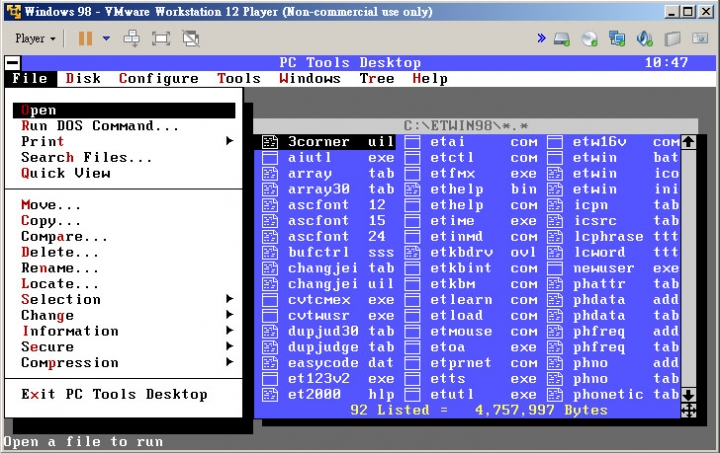Click icon beside cvtcmex exe file
Image resolution: width=720 pixels, height=453 pixels.
[270, 300]
